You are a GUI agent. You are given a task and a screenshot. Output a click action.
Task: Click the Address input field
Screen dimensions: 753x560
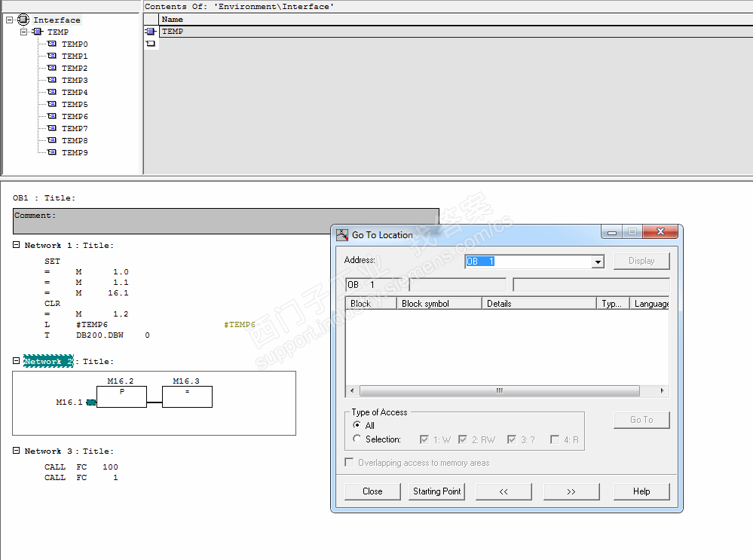coord(528,262)
